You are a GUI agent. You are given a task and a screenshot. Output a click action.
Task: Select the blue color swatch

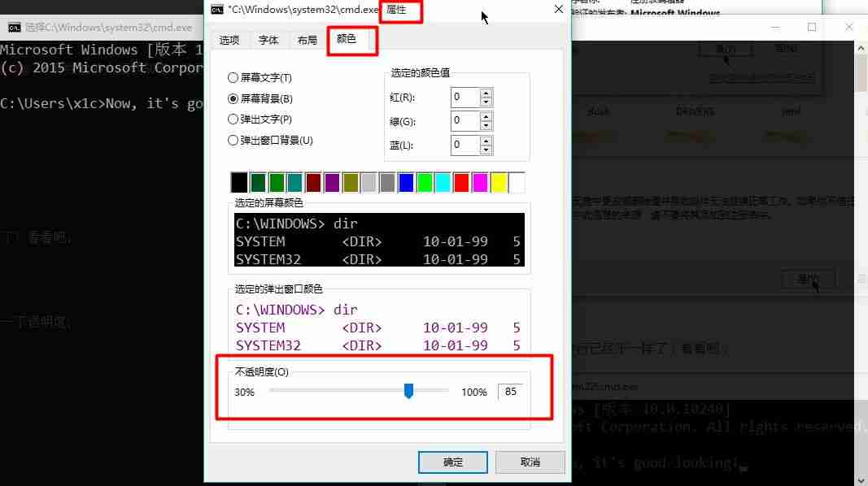point(407,181)
